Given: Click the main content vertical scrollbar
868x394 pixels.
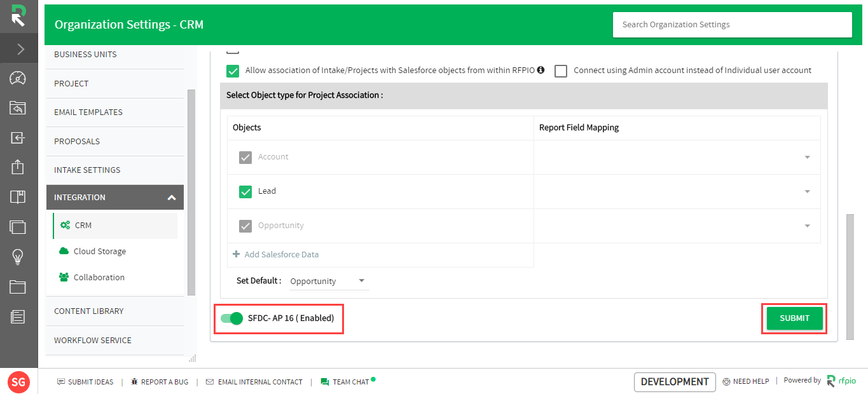Looking at the screenshot, I should (850, 276).
